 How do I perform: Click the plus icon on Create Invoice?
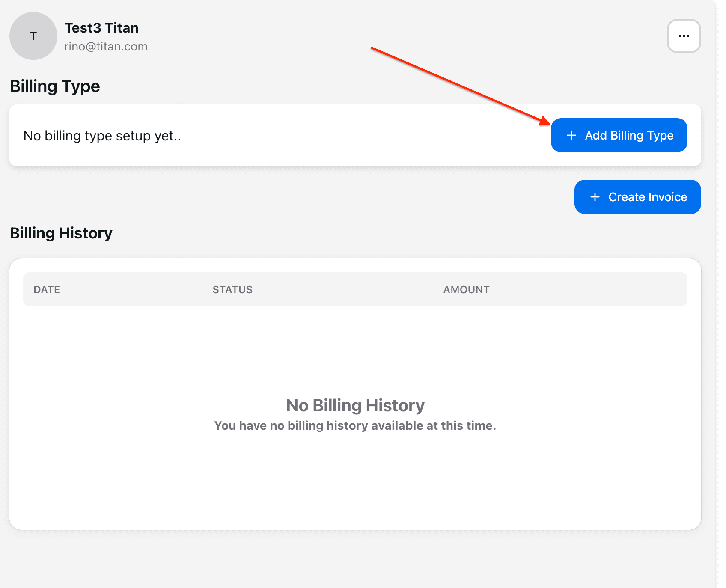(x=595, y=197)
